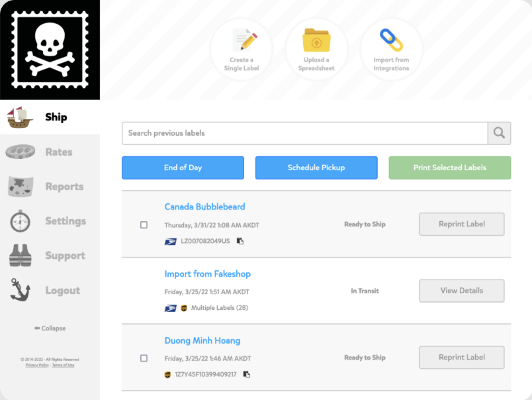532x400 pixels.
Task: View Details for Import from Fakeshop
Action: pyautogui.click(x=461, y=291)
